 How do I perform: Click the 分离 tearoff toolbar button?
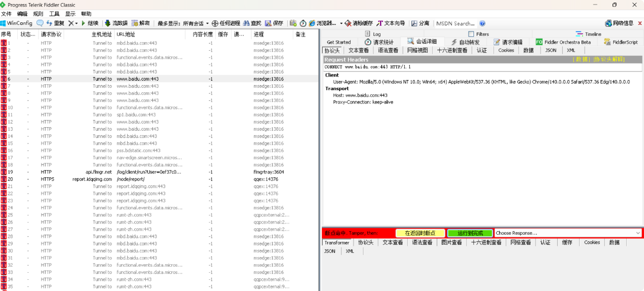pyautogui.click(x=420, y=23)
